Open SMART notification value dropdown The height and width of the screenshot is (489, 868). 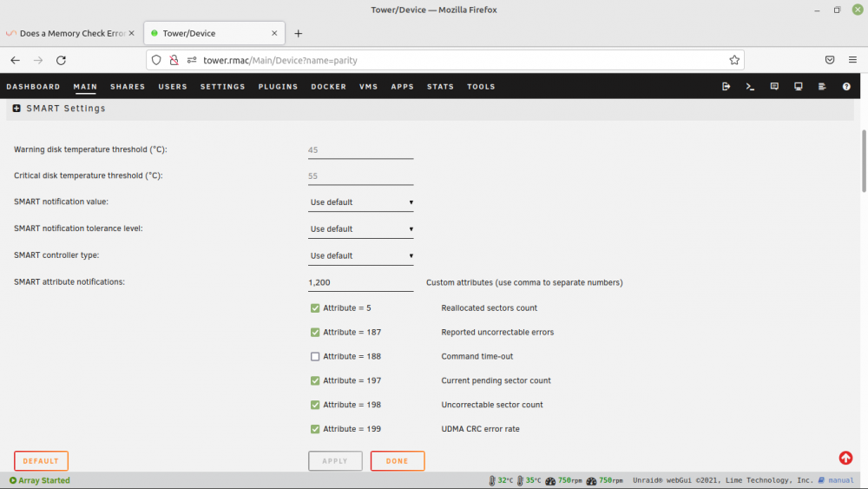pyautogui.click(x=361, y=202)
